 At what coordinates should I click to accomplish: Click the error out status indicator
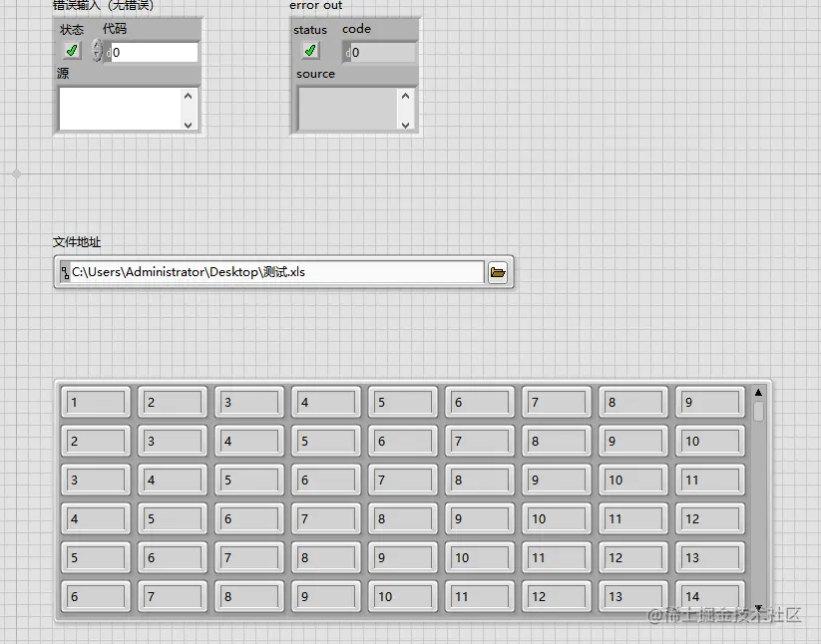point(310,50)
